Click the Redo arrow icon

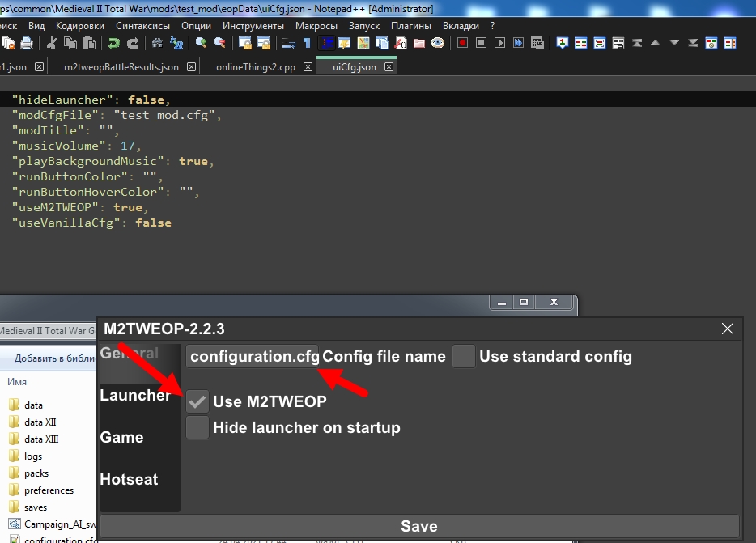pos(133,44)
